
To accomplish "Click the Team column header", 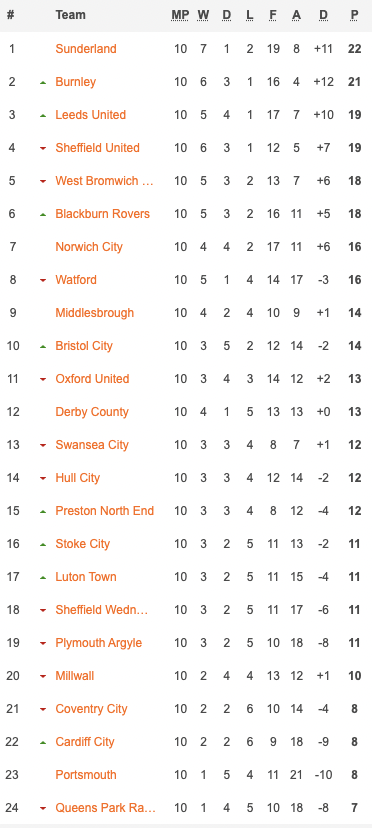I will [x=70, y=15].
